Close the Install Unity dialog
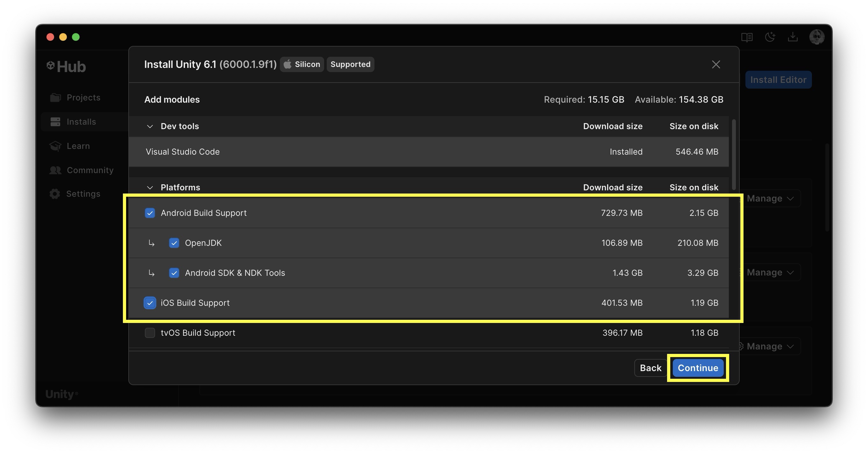Image resolution: width=868 pixels, height=454 pixels. 716,64
